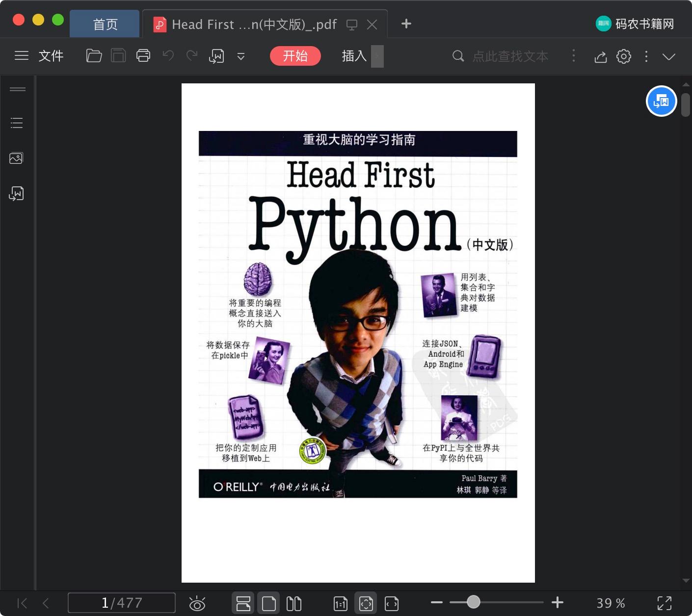Click the vertical scrollbar thumb
This screenshot has width=692, height=616.
(x=686, y=104)
